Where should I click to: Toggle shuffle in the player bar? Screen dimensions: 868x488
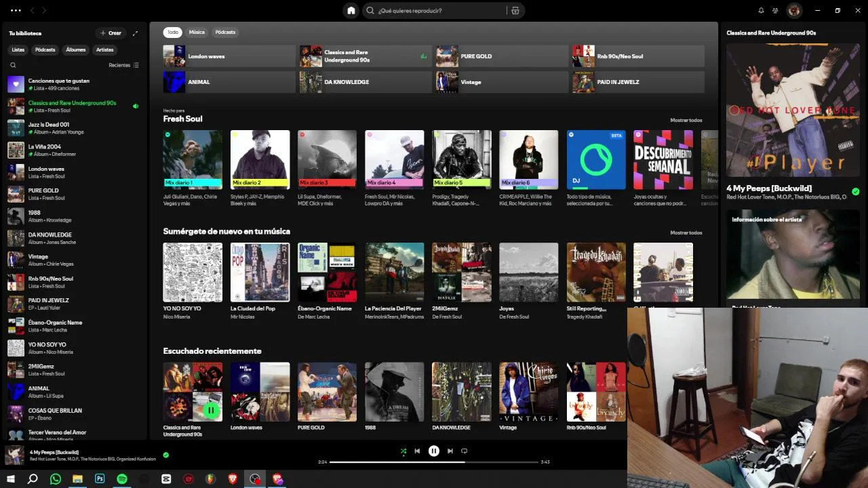click(x=403, y=451)
